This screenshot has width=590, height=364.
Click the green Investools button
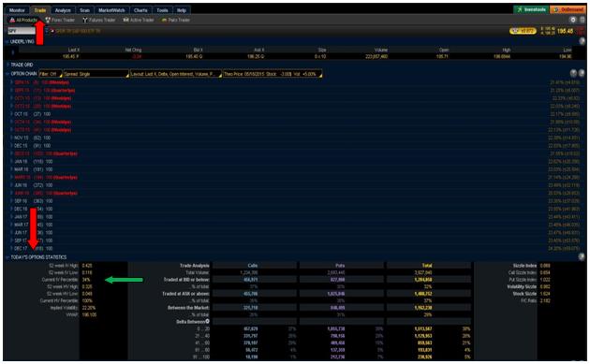pos(531,9)
